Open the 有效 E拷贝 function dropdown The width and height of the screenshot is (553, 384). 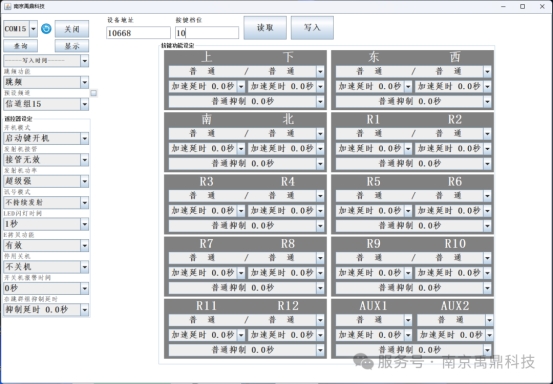pos(46,245)
